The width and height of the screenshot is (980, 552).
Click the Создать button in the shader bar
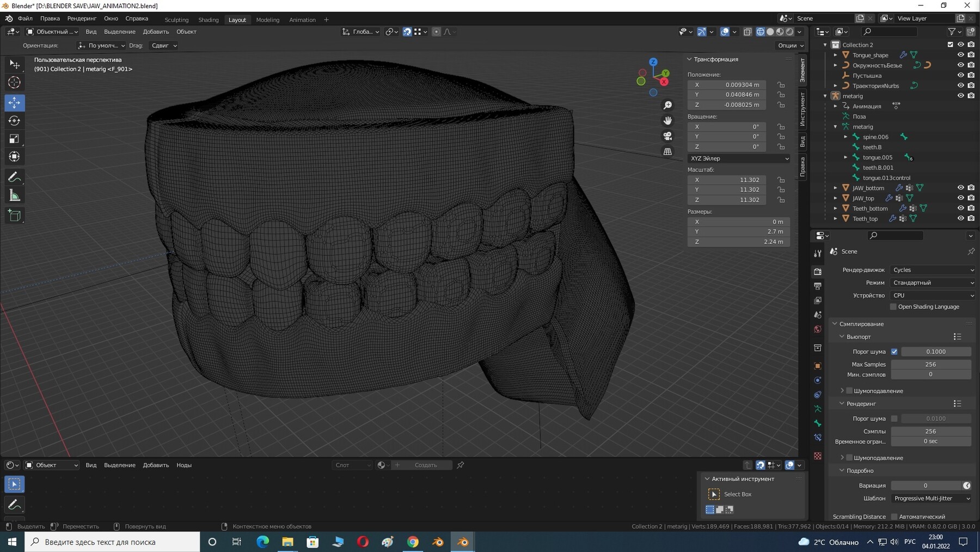(426, 465)
